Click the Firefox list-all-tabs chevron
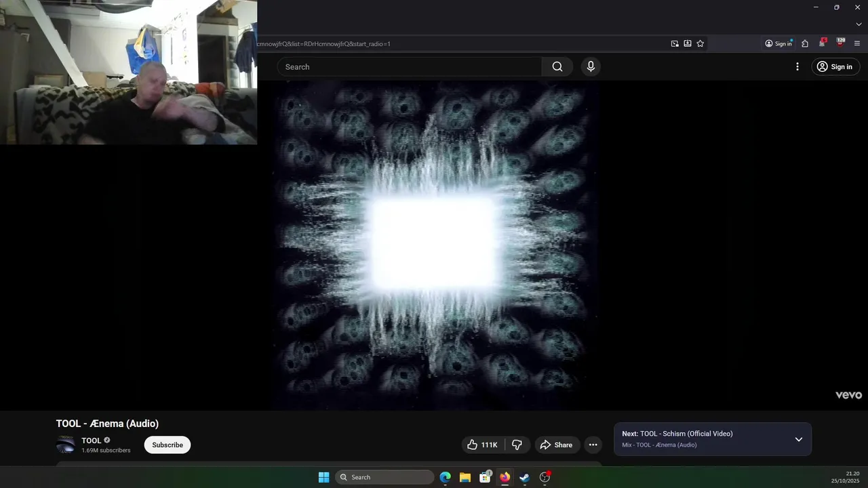This screenshot has height=488, width=868. [x=859, y=24]
